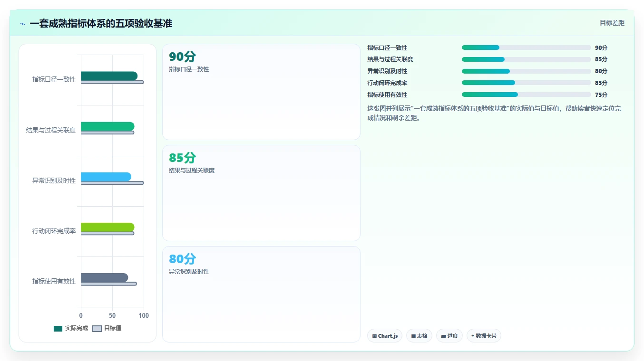
Task: Click the light blue actual bar for 异常识别及时性
Action: 106,177
